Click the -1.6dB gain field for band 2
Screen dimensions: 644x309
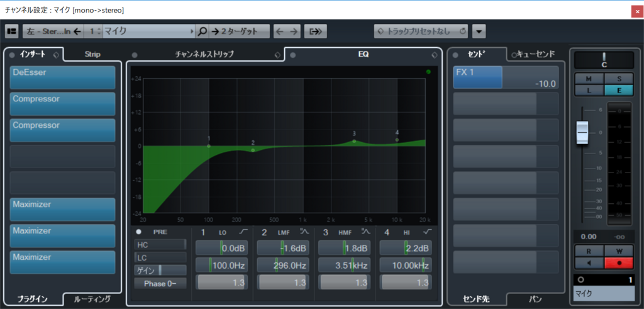tap(284, 248)
